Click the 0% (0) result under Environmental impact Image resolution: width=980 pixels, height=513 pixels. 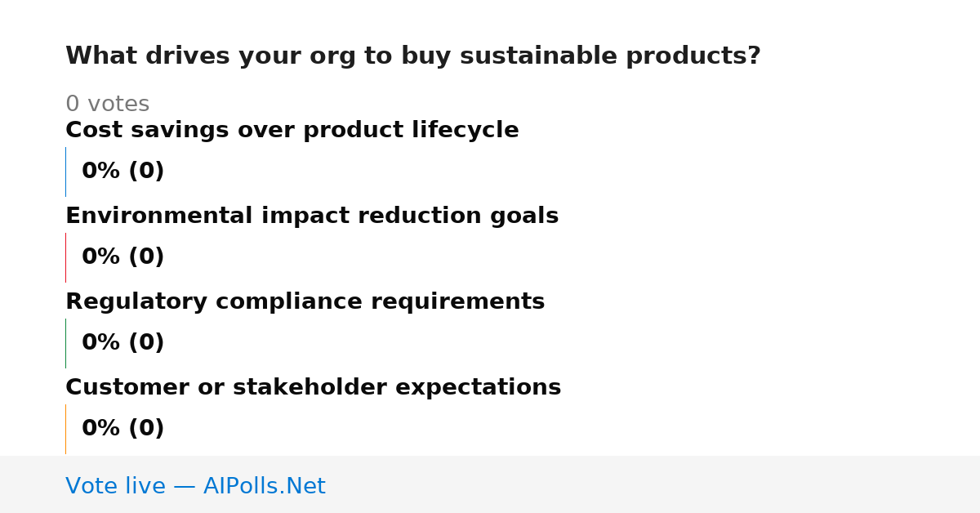click(122, 257)
